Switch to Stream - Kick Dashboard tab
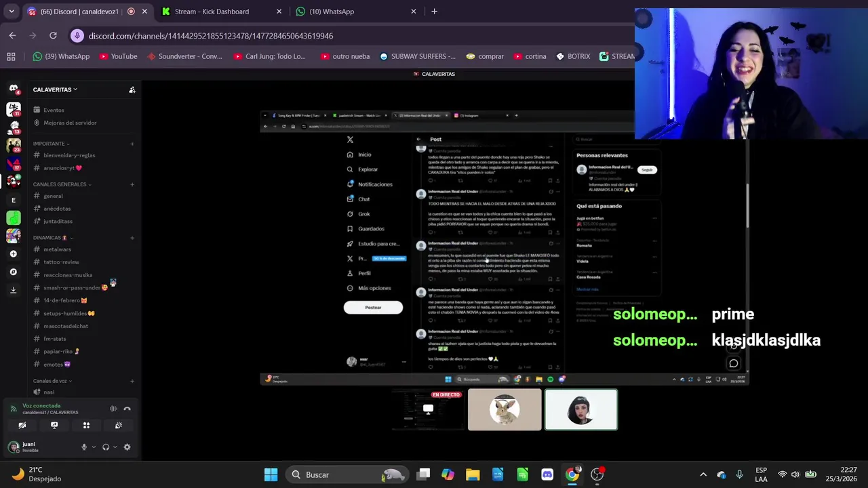 point(221,12)
